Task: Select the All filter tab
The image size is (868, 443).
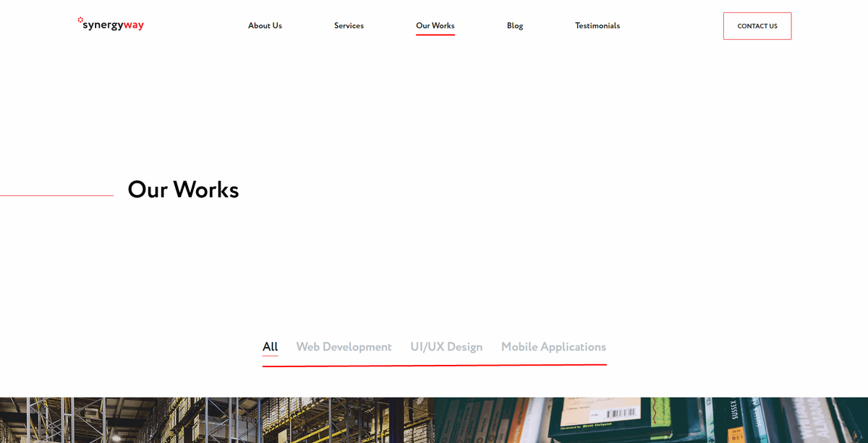Action: [x=270, y=347]
